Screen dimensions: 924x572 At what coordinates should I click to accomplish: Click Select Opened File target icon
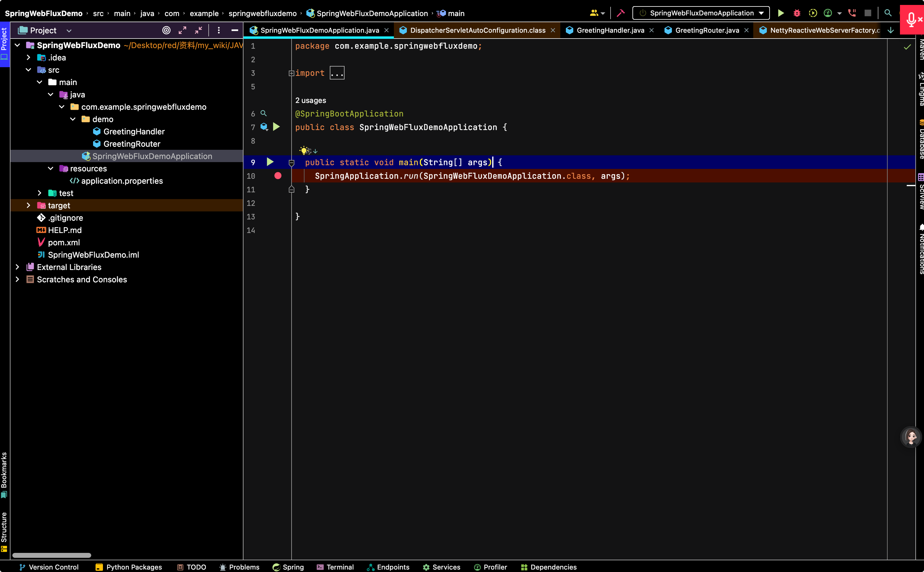(166, 30)
